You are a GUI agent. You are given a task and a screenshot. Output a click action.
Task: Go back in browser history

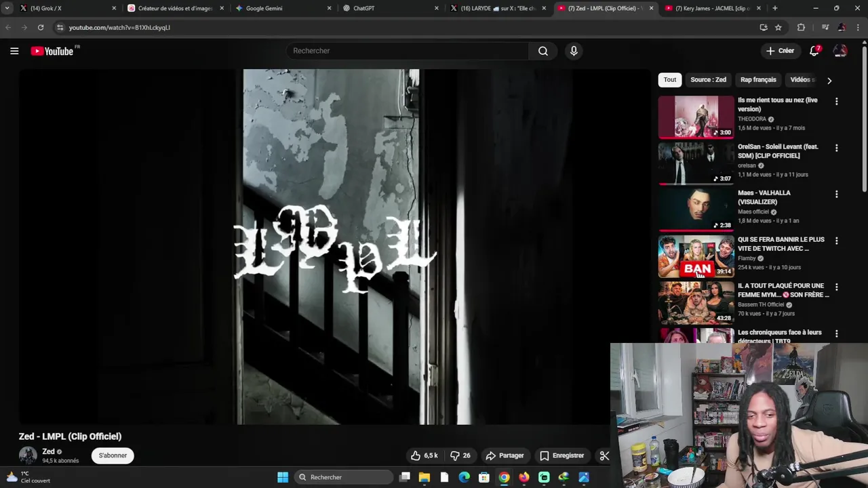[8, 27]
